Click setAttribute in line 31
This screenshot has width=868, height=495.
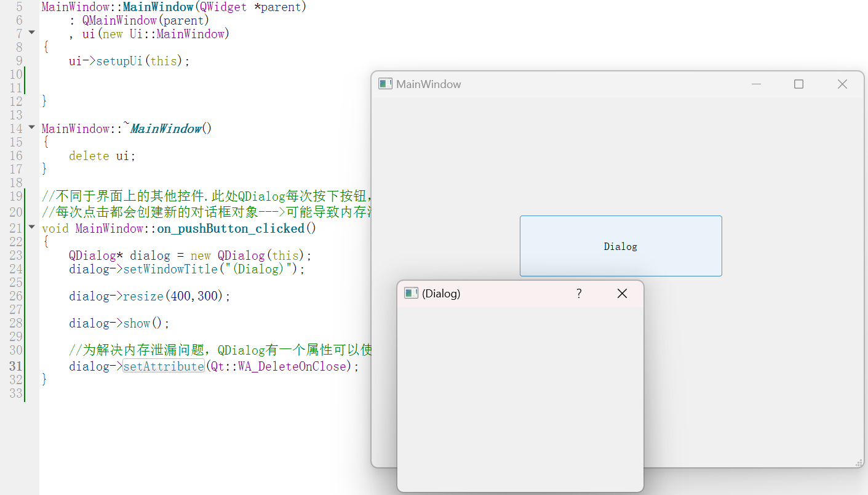click(x=164, y=366)
